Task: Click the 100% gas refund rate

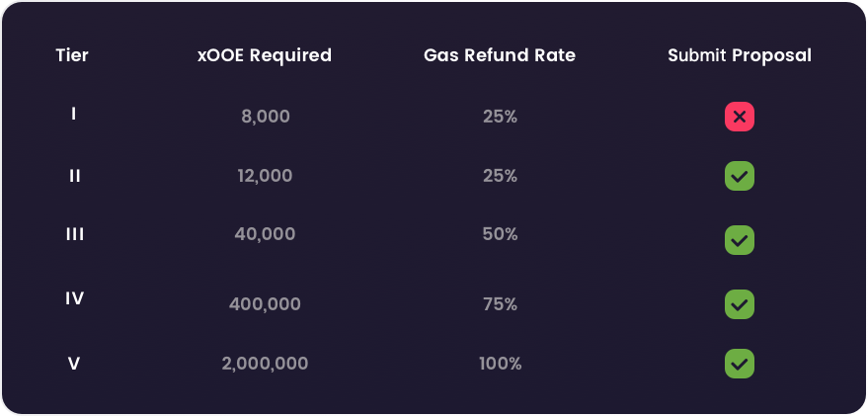Action: click(x=500, y=364)
